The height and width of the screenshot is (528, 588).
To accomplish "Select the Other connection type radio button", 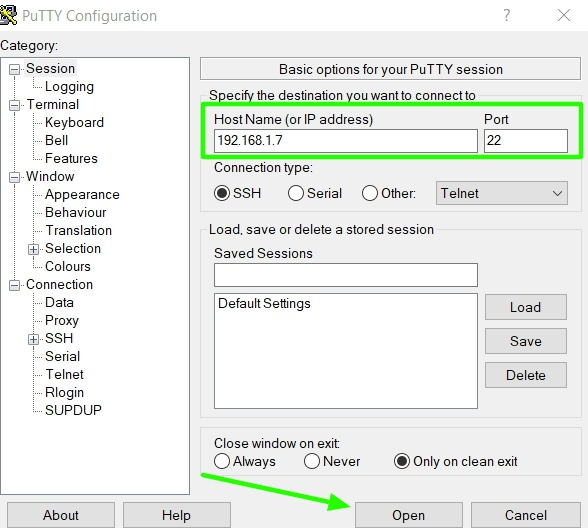I will point(370,193).
